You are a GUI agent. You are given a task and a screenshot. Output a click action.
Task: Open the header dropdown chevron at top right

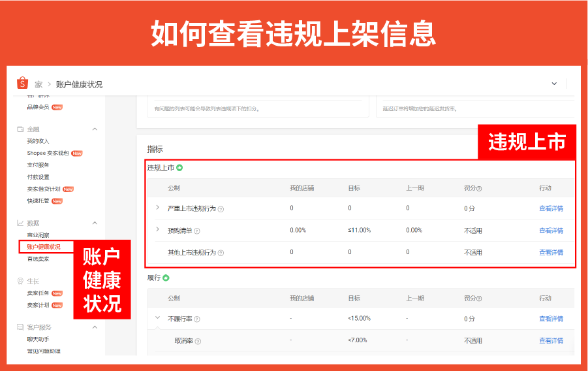click(554, 84)
